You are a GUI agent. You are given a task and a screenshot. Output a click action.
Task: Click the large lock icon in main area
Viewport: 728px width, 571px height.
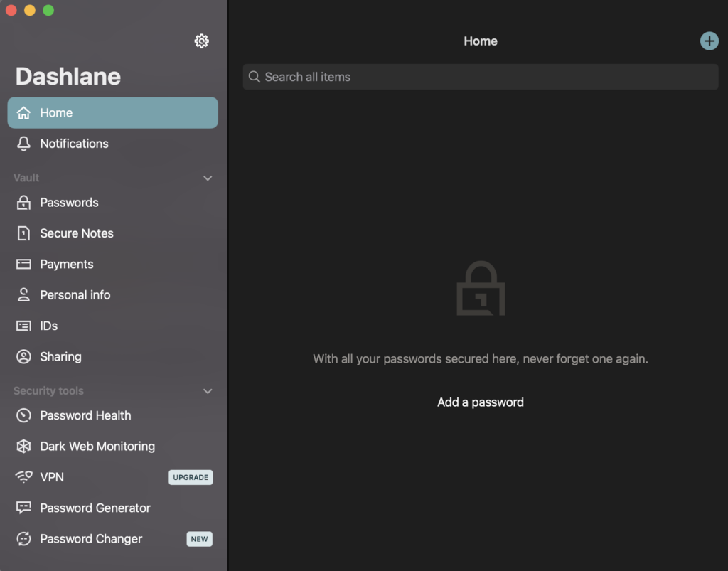pyautogui.click(x=481, y=288)
